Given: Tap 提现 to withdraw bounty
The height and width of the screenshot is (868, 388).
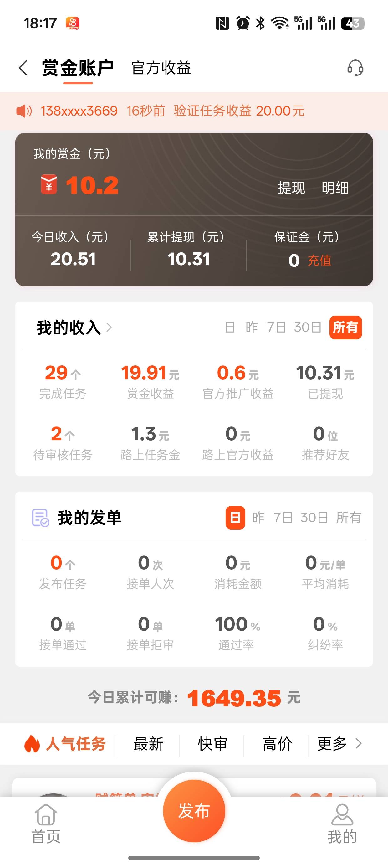Looking at the screenshot, I should [x=291, y=188].
